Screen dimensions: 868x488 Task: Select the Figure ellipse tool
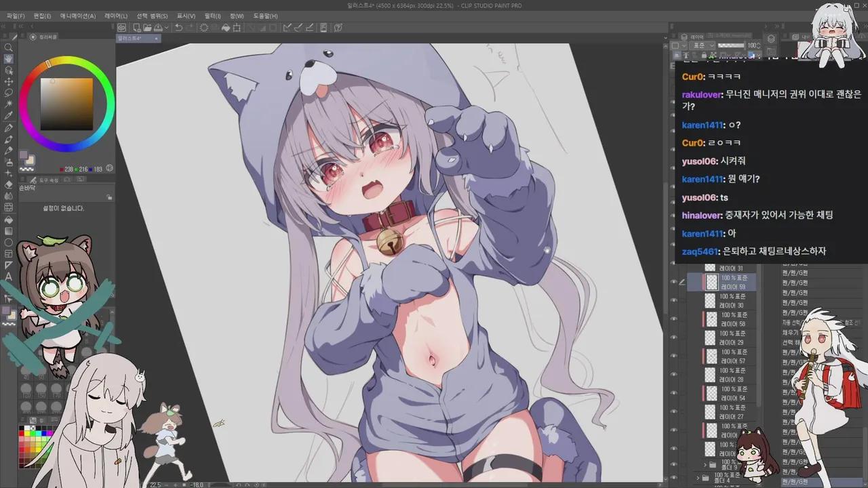pyautogui.click(x=9, y=243)
